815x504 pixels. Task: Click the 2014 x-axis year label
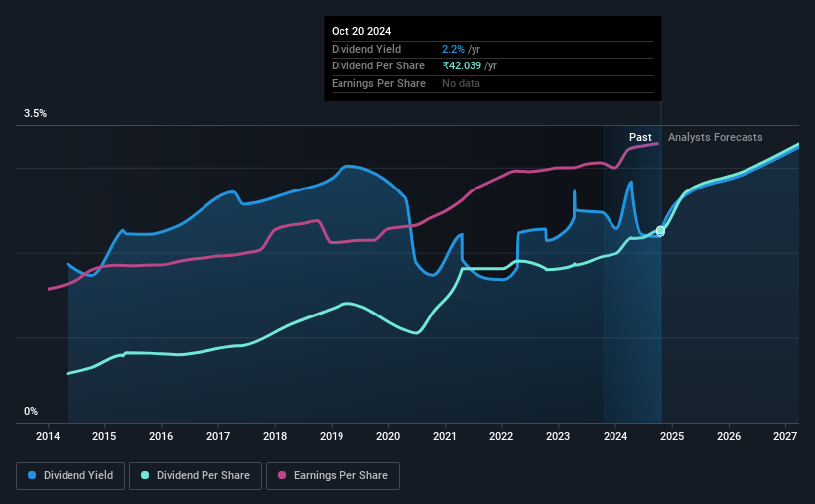(x=48, y=436)
